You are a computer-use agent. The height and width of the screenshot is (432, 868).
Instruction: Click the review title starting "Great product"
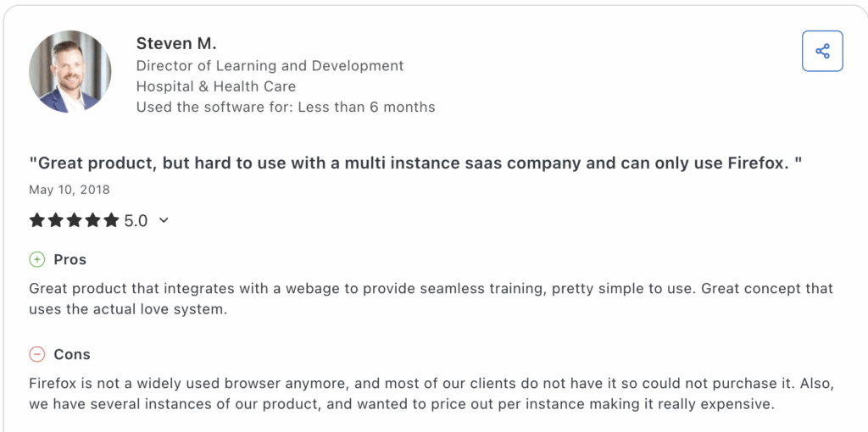[415, 163]
